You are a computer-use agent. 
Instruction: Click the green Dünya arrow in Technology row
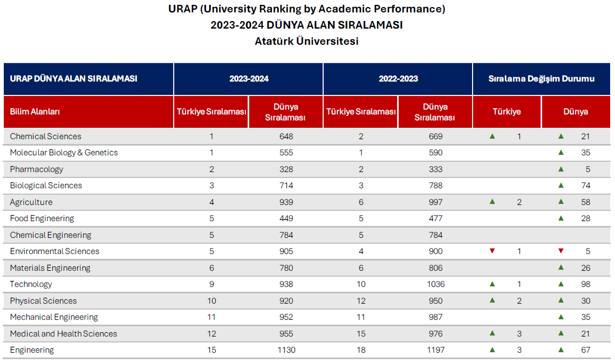[561, 284]
